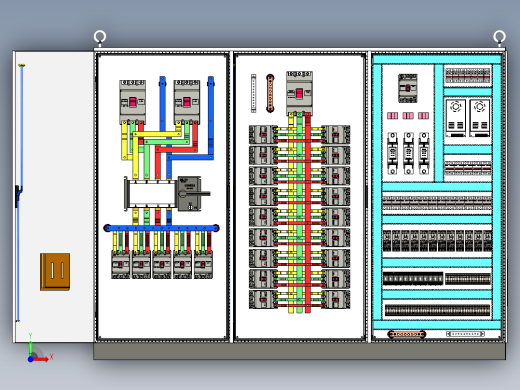Select the right fuse holder in the control panel
This screenshot has height=390, width=520.
pyautogui.click(x=424, y=153)
